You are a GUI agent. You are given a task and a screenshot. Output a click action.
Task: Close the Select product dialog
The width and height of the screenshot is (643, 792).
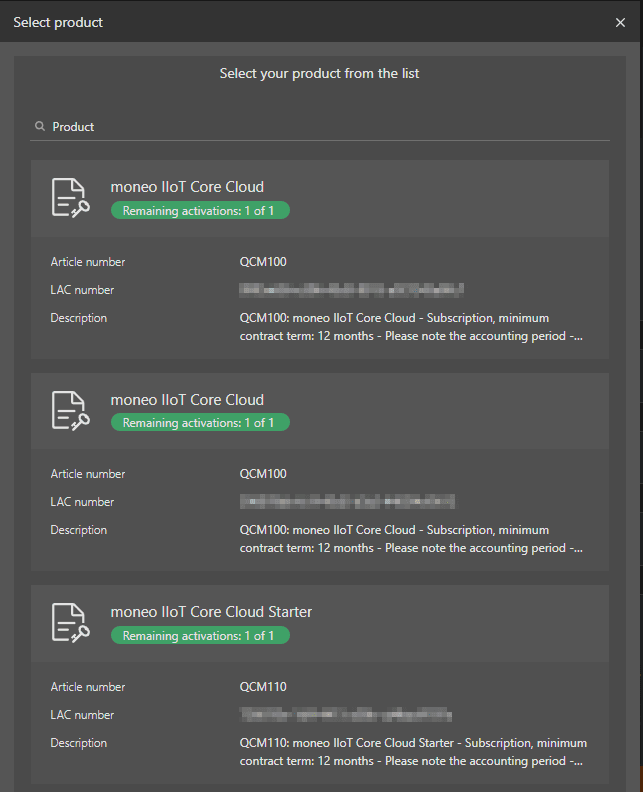click(620, 22)
